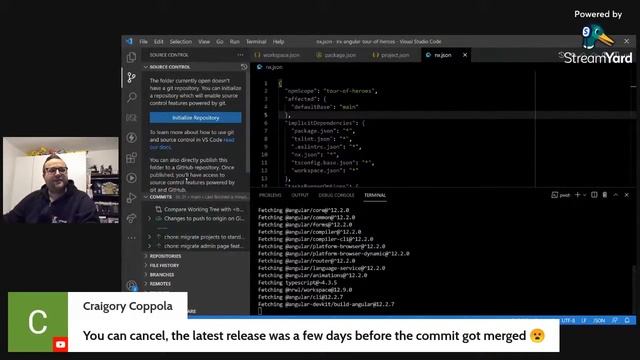This screenshot has height=360, width=640.
Task: Open Source Control panel more actions menu
Action: click(240, 55)
